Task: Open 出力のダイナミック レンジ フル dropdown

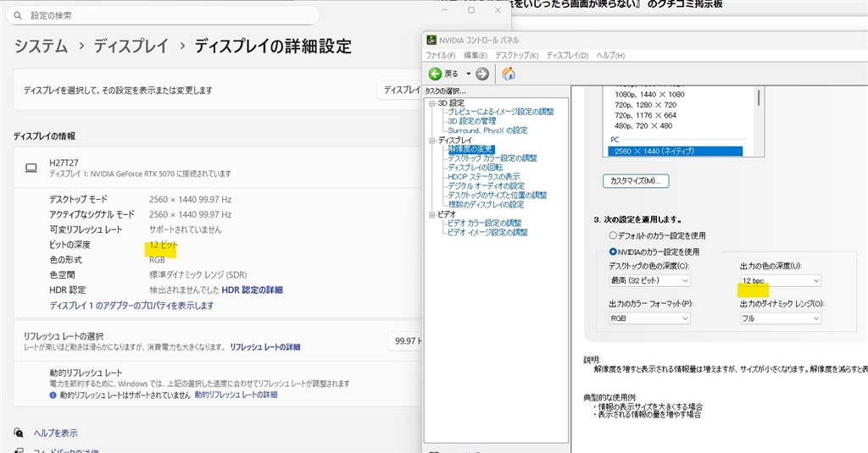Action: [x=781, y=318]
